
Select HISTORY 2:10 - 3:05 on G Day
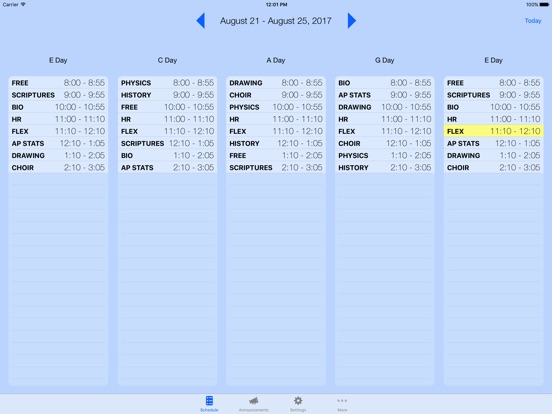point(385,168)
